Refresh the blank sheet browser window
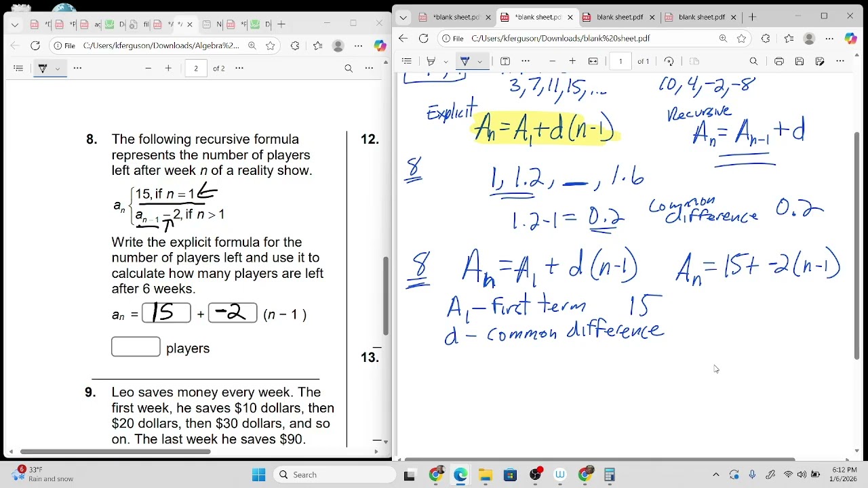This screenshot has width=868, height=488. (424, 39)
